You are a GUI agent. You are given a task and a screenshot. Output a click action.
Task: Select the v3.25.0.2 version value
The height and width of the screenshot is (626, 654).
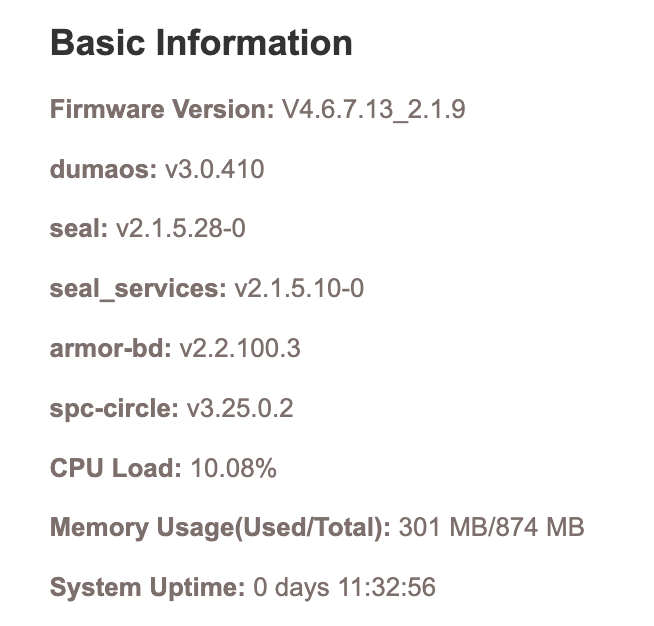point(240,408)
